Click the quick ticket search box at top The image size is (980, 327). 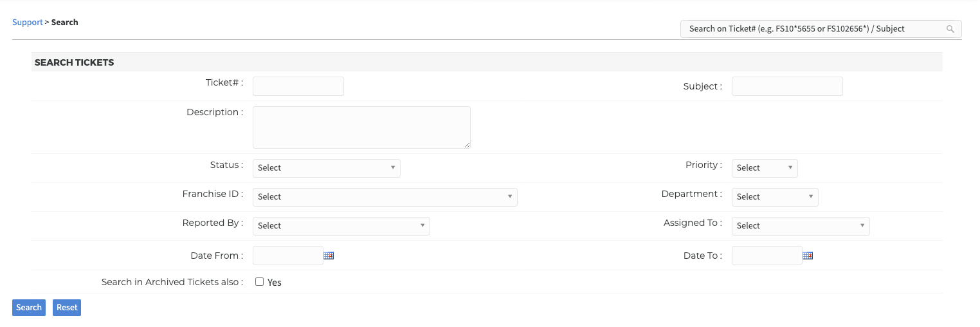tap(821, 29)
